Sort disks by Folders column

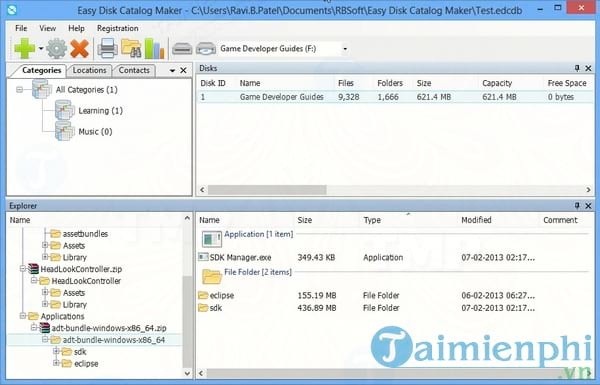[390, 83]
